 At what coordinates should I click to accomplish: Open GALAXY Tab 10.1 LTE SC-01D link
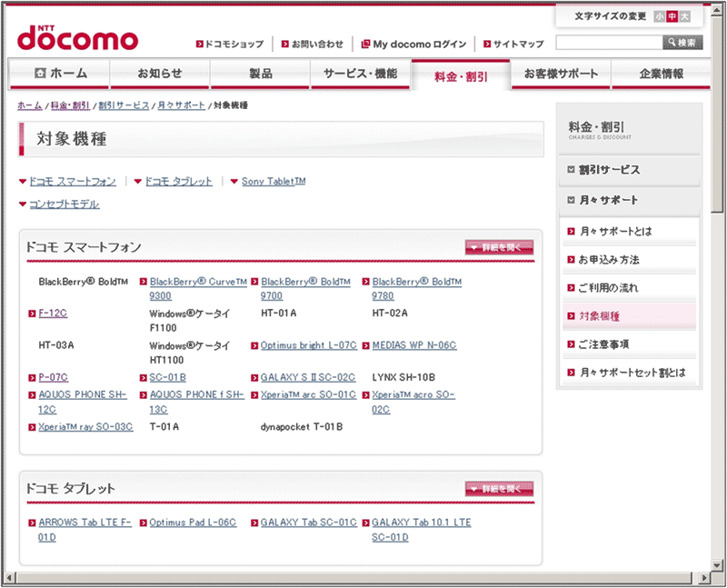[421, 530]
